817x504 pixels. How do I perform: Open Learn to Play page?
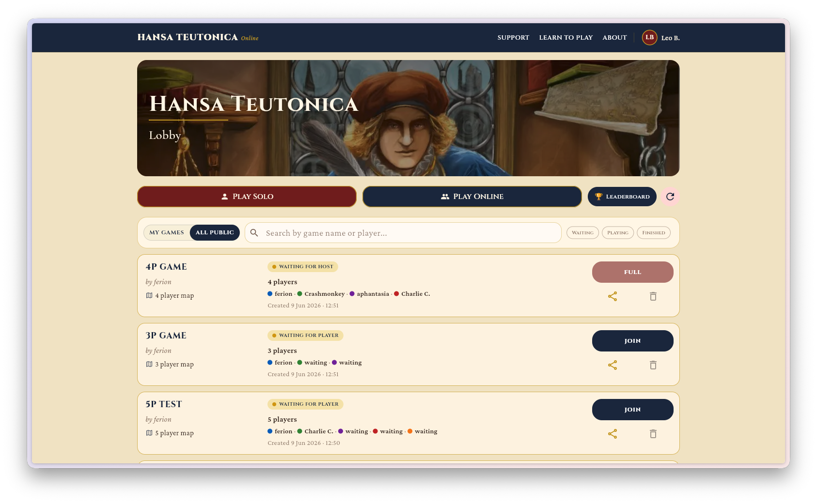pos(566,38)
